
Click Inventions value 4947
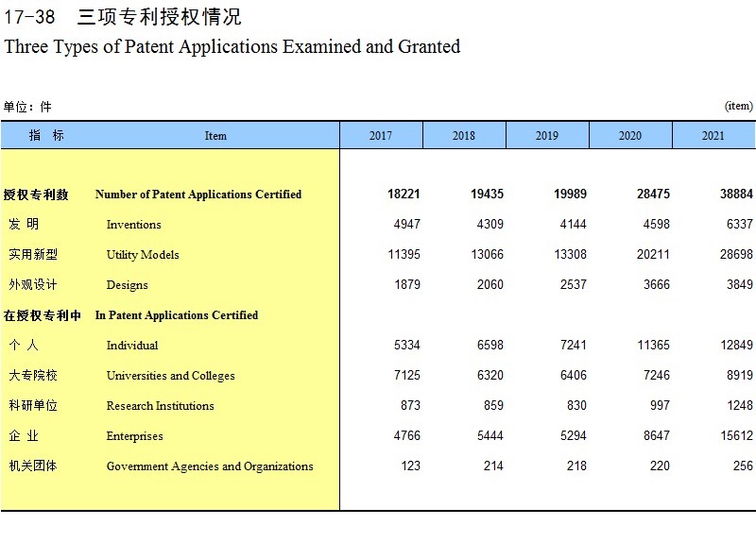coord(407,225)
